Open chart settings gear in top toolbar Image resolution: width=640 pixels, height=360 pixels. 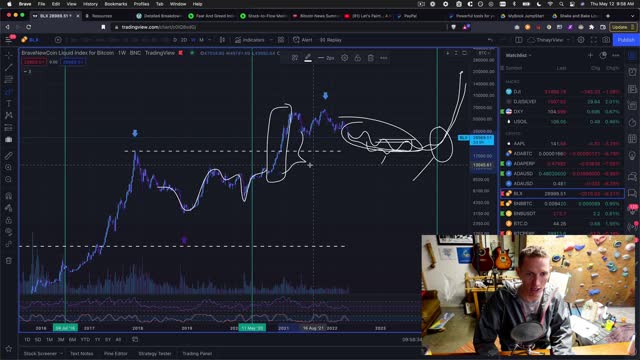pyautogui.click(x=580, y=40)
